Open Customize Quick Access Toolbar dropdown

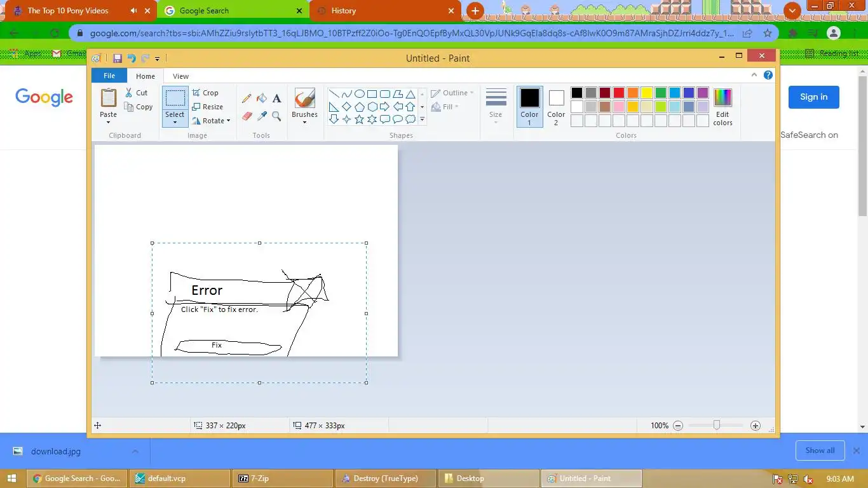pyautogui.click(x=157, y=59)
